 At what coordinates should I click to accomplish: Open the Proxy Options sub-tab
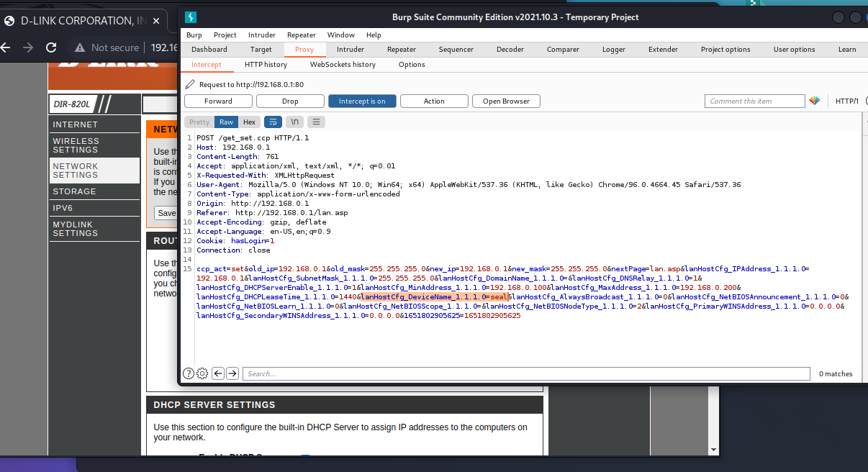coord(412,65)
